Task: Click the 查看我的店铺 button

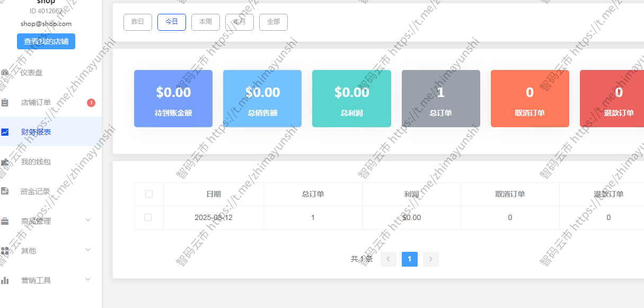Action: coord(46,41)
